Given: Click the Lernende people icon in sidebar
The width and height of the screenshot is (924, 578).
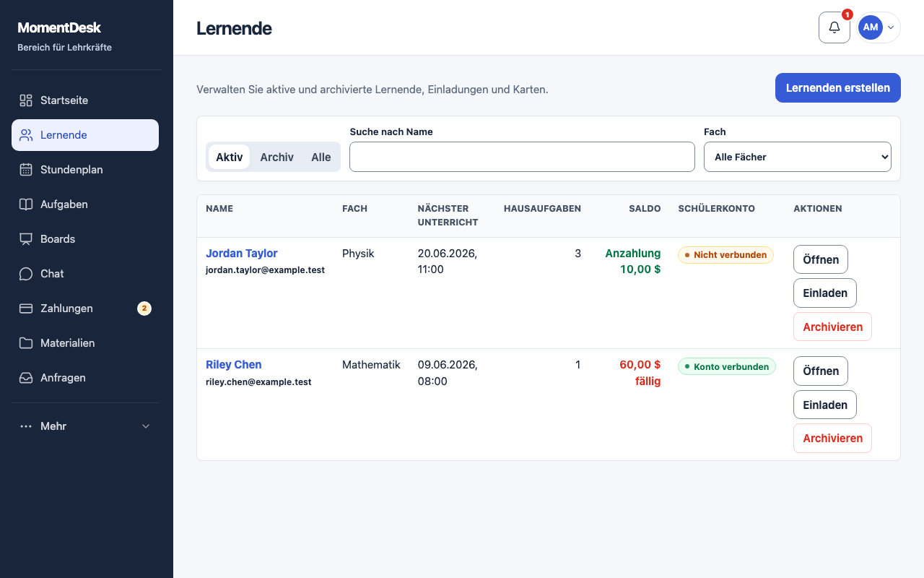Looking at the screenshot, I should point(26,135).
